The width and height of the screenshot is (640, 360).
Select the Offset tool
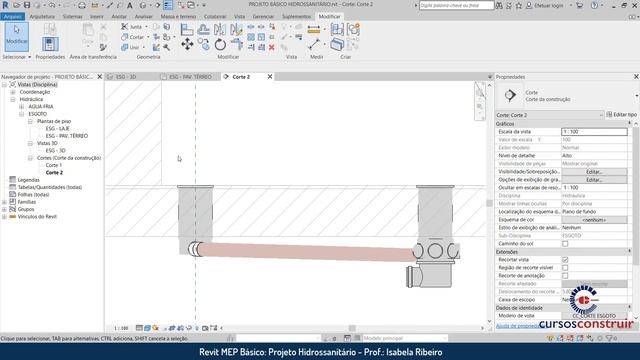(203, 29)
